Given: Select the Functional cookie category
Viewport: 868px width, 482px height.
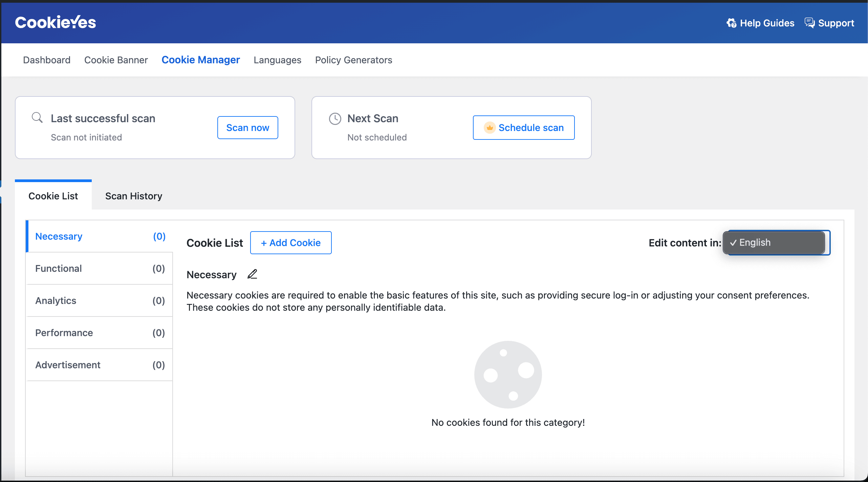Looking at the screenshot, I should [x=100, y=268].
